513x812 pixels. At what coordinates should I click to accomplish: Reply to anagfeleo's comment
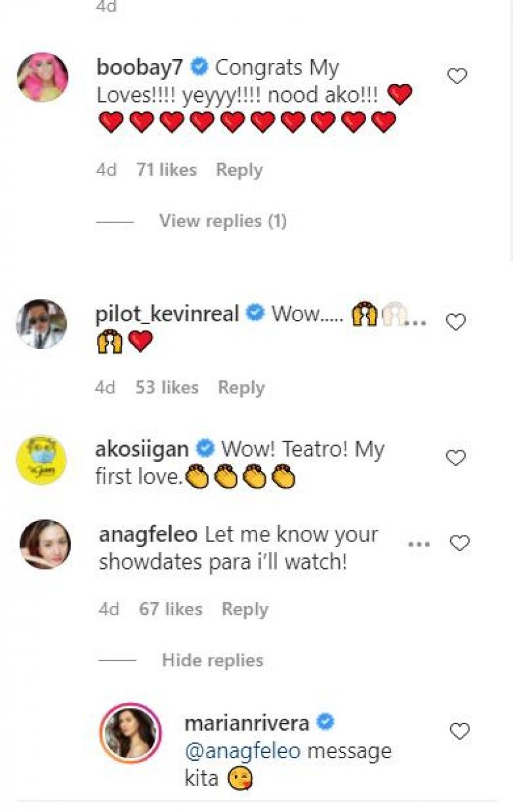click(244, 609)
